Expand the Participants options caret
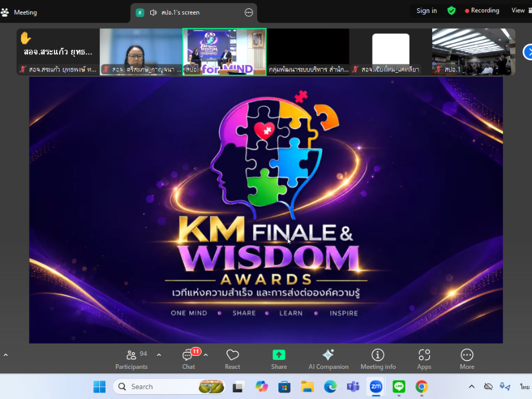 (x=159, y=355)
